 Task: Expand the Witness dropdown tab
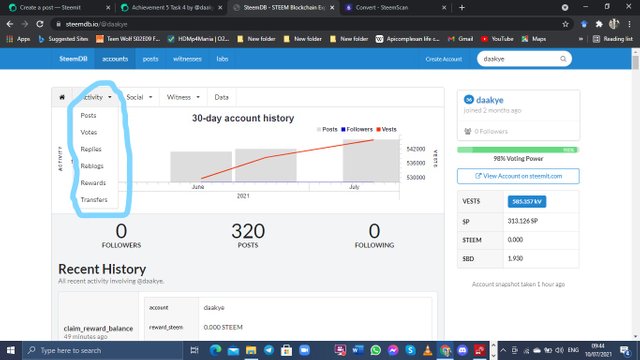tap(183, 97)
